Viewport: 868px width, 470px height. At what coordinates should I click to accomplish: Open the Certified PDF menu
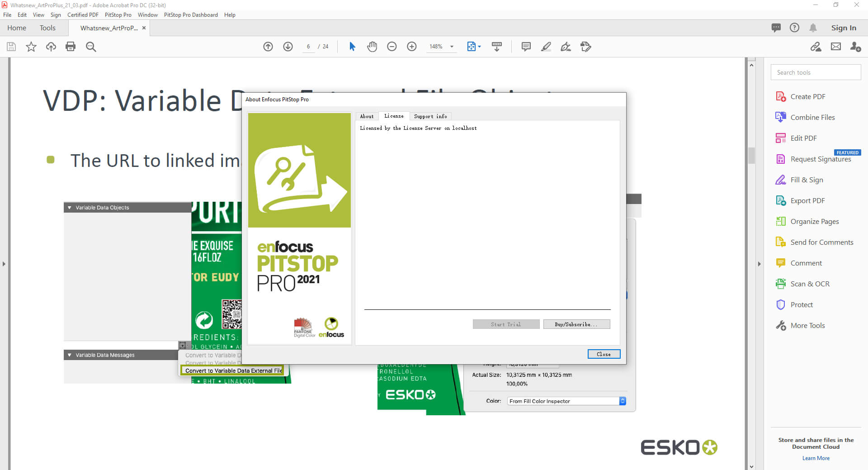(83, 15)
